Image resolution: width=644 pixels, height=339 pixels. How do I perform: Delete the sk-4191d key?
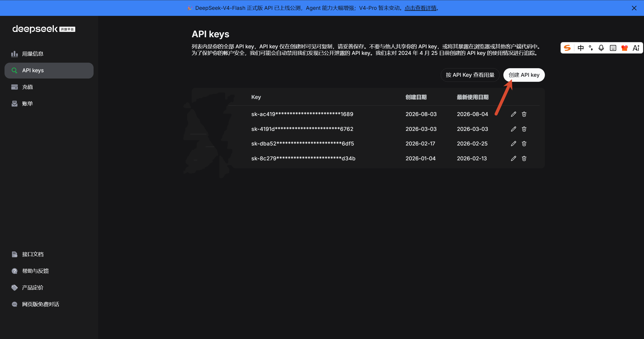(x=524, y=129)
